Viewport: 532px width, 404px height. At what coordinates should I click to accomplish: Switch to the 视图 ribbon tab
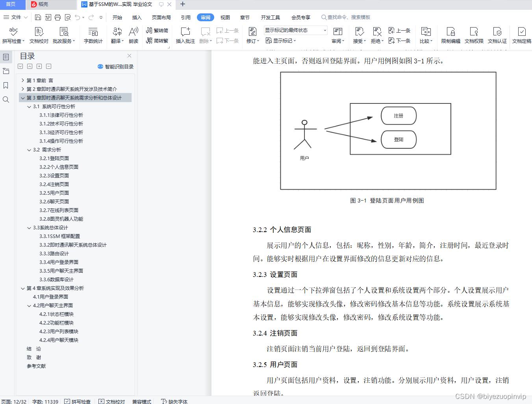pyautogui.click(x=225, y=17)
